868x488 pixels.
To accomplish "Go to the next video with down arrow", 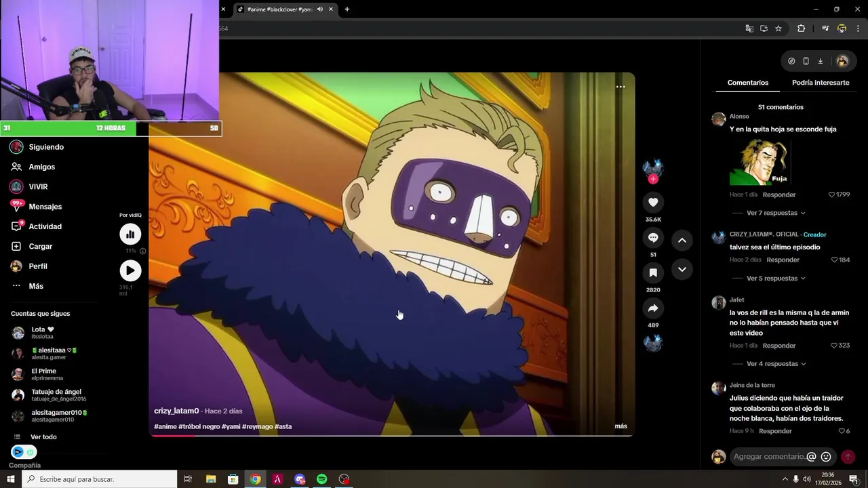I will pyautogui.click(x=682, y=269).
